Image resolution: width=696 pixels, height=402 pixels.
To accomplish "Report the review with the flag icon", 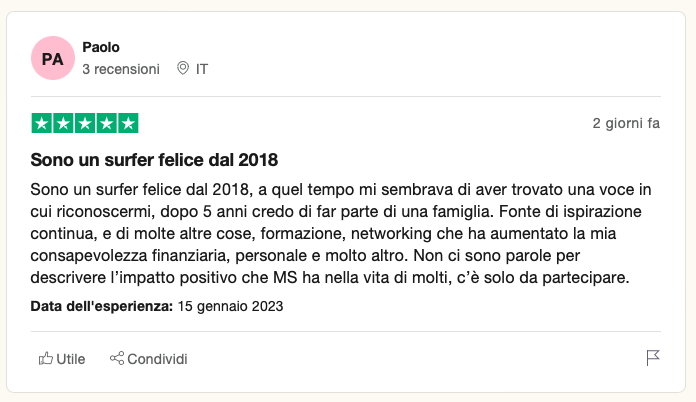I will point(653,358).
